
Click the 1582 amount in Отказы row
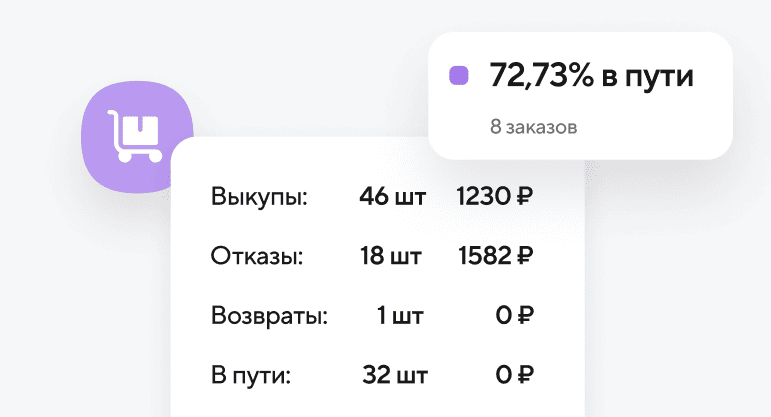485,256
